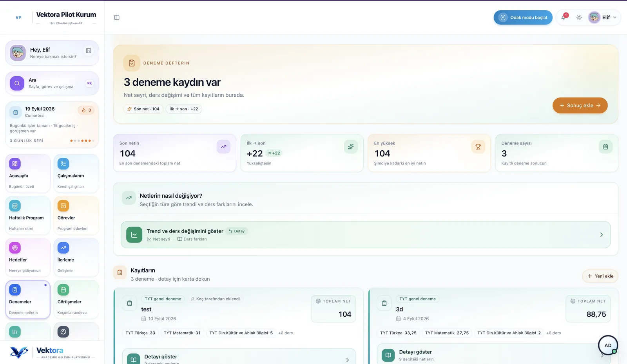Click En yüksek trophy icon
The height and width of the screenshot is (364, 627).
[x=478, y=147]
